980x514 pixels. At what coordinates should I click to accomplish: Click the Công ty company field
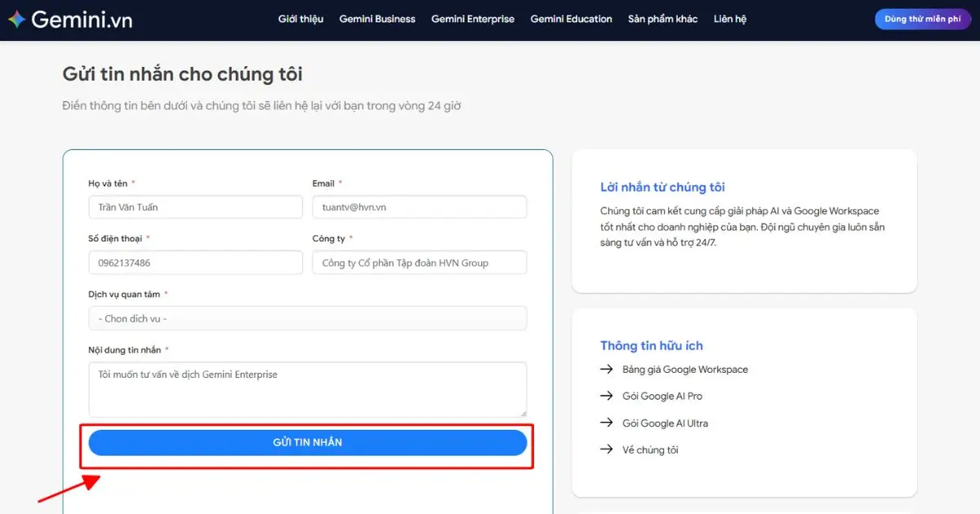click(x=420, y=263)
